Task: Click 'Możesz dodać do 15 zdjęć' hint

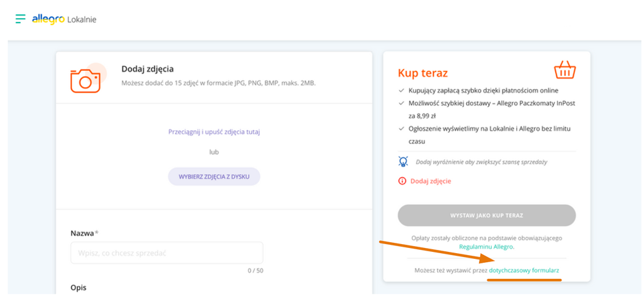Action: coord(219,83)
